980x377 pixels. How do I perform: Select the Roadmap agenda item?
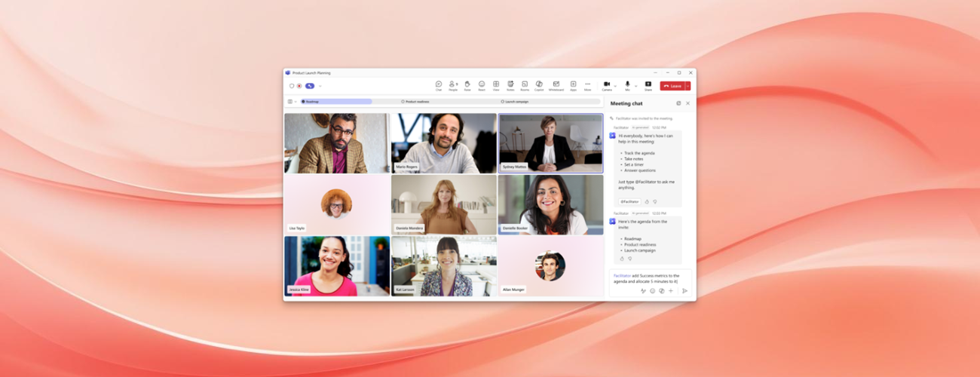pos(336,101)
